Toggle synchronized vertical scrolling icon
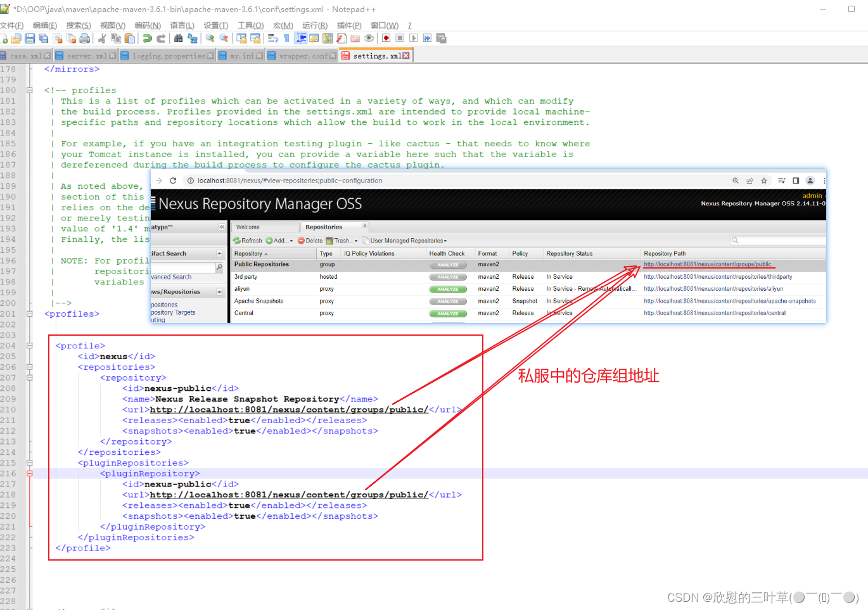This screenshot has width=868, height=610. tap(241, 38)
